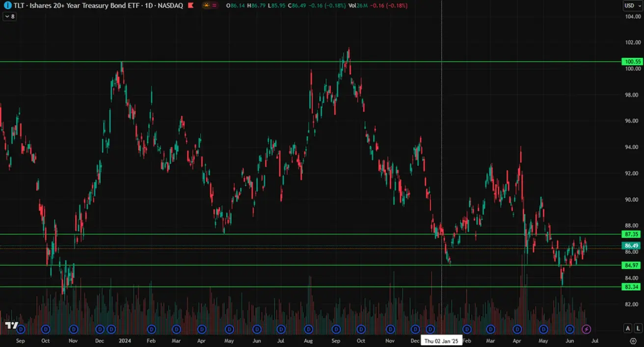The height and width of the screenshot is (347, 644).
Task: Click the open value O86.14 in header
Action: (236, 6)
